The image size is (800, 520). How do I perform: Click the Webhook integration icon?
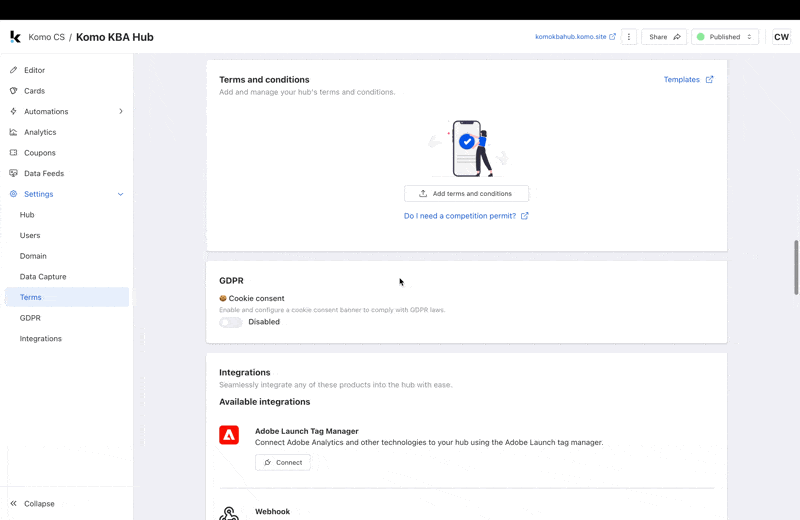229,513
